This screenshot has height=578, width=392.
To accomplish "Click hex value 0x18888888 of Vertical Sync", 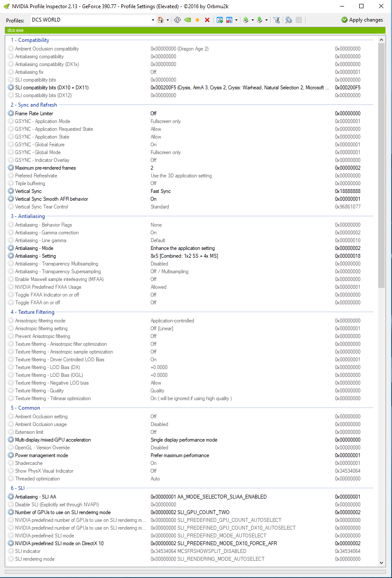I will 348,191.
